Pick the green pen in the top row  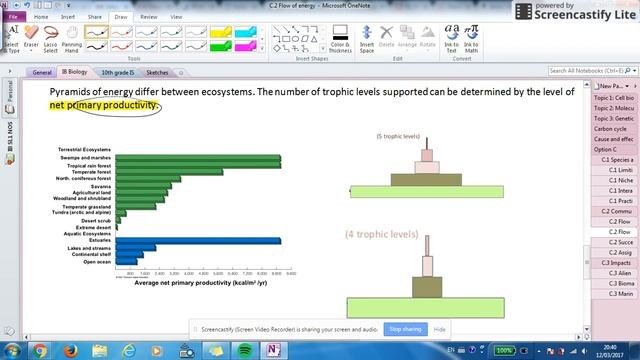coord(171,32)
